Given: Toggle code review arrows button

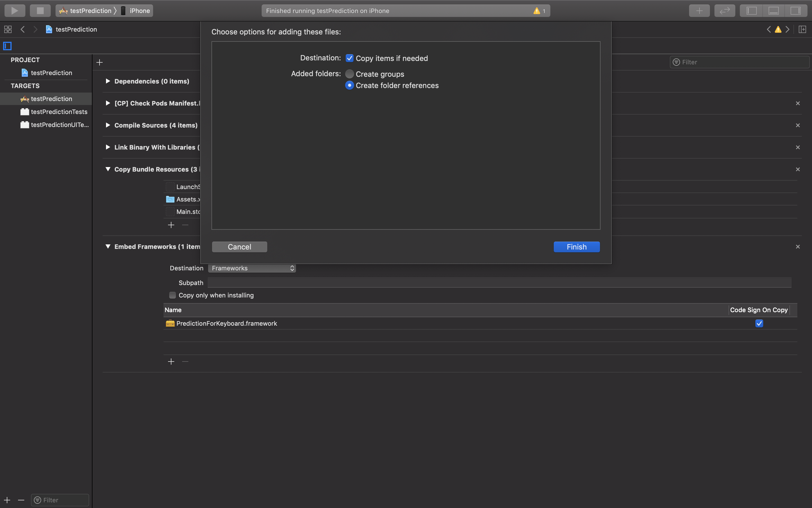Looking at the screenshot, I should click(x=725, y=11).
